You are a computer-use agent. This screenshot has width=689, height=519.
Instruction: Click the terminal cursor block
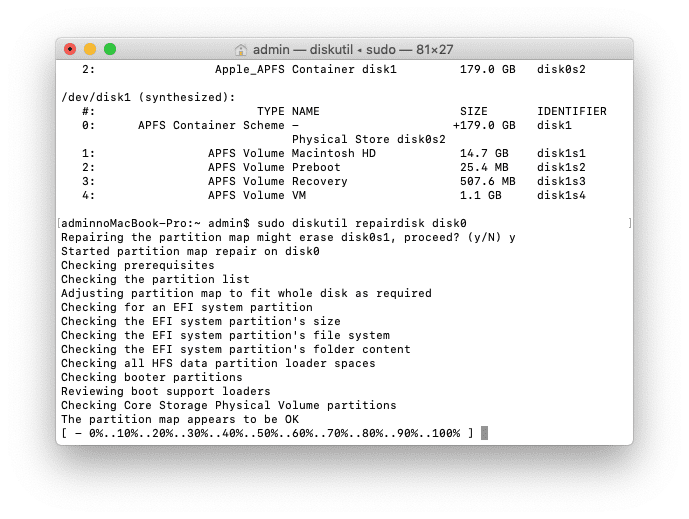click(x=484, y=433)
